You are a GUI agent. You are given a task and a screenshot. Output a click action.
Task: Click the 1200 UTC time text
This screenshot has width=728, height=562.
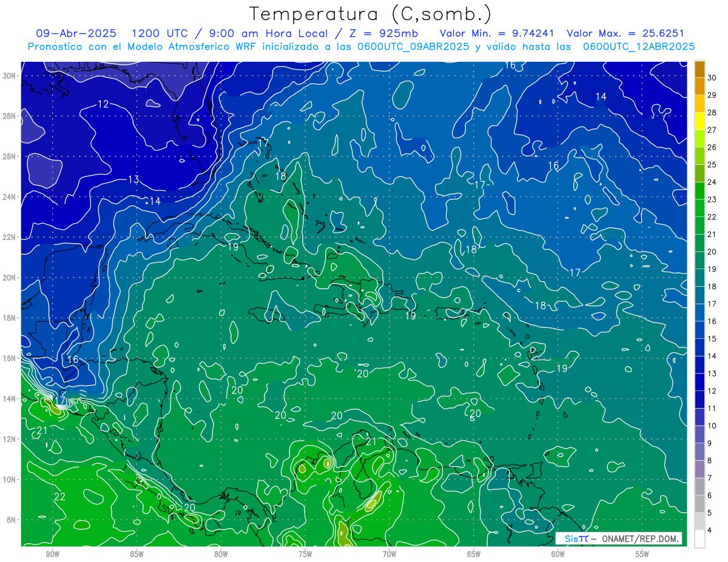(161, 33)
